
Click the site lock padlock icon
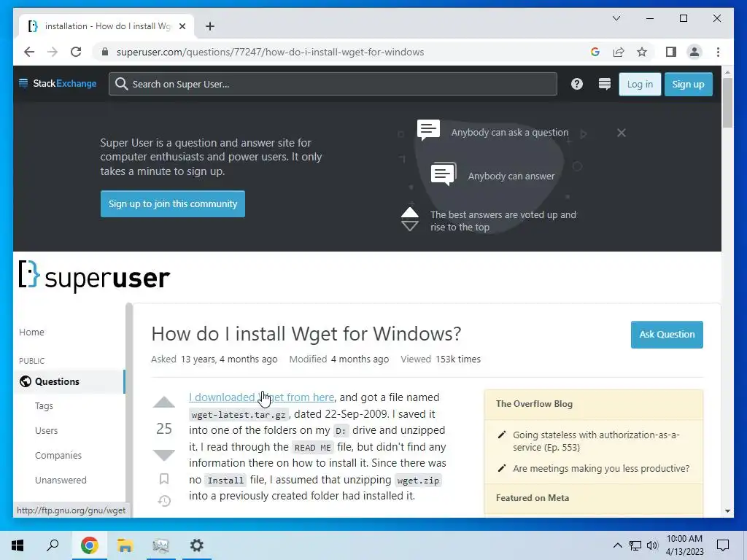[105, 52]
